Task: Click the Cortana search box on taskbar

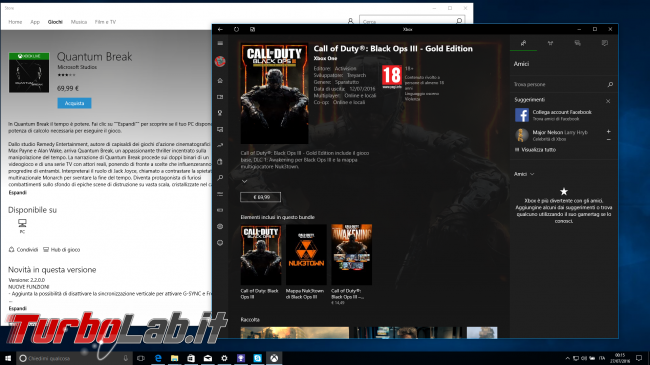Action: pos(75,358)
